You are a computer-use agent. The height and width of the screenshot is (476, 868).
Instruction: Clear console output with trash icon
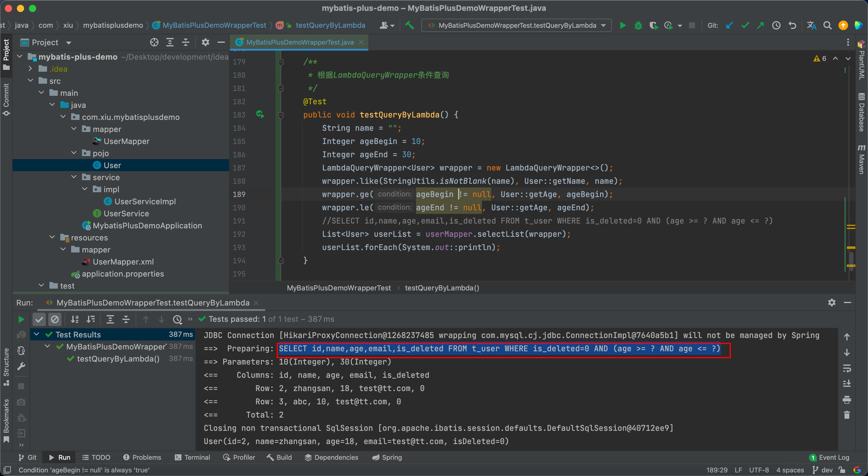point(847,415)
